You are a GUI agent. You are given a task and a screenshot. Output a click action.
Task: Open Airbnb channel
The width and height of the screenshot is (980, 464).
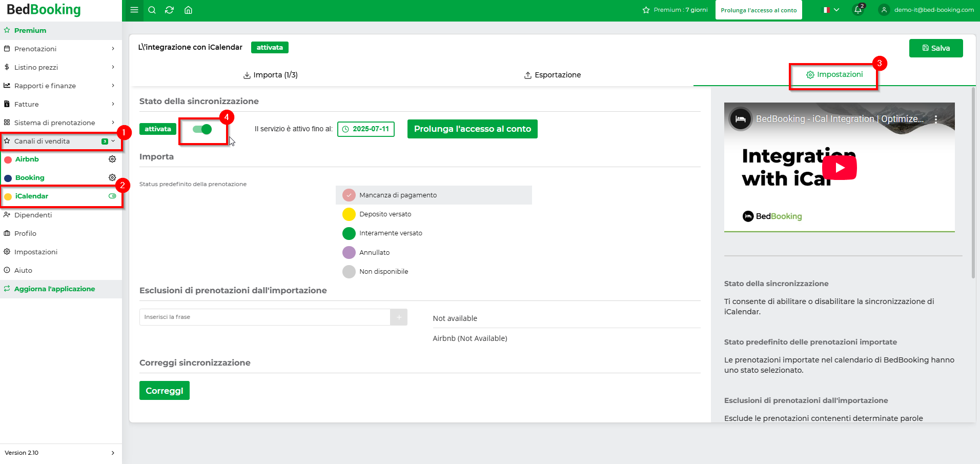click(x=27, y=159)
